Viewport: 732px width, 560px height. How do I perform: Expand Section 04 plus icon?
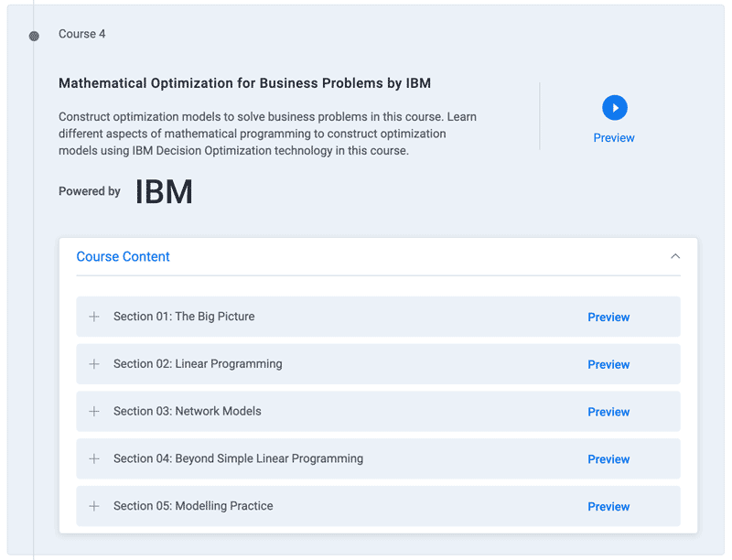click(x=94, y=458)
